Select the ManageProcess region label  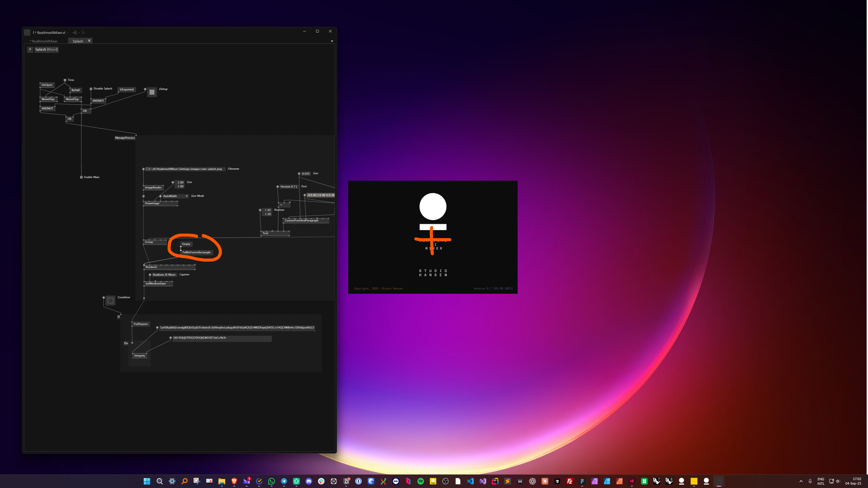[125, 138]
